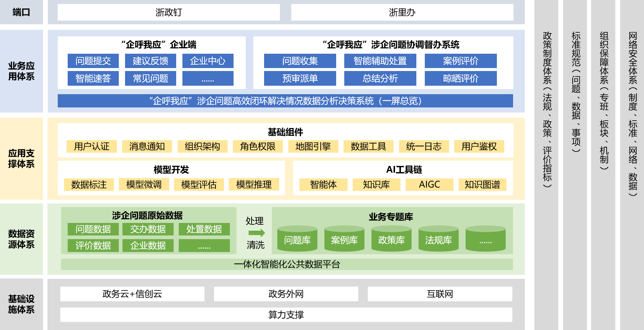Open 智能辅助处置 module

pos(380,61)
